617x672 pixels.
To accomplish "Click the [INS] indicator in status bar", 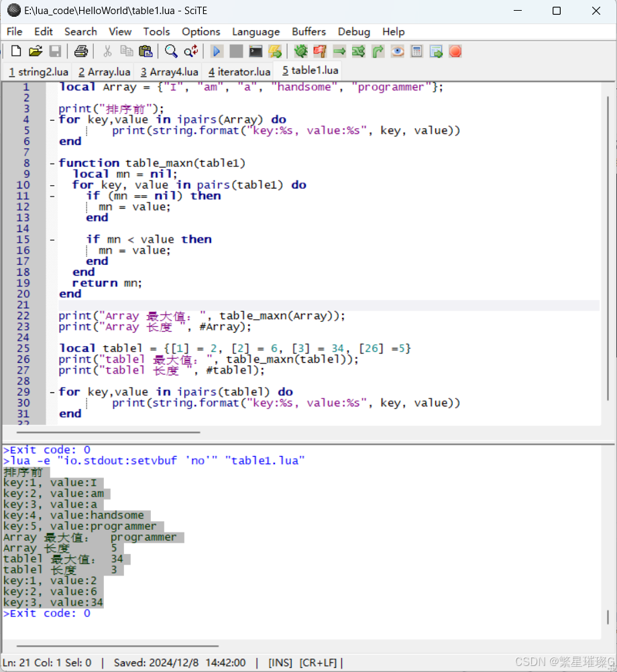I will (x=280, y=663).
